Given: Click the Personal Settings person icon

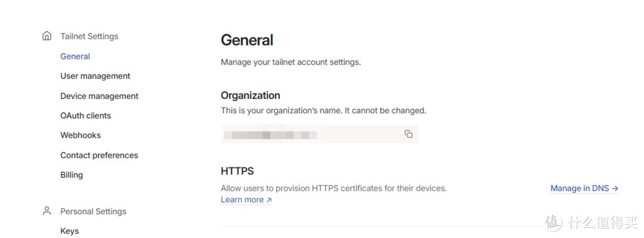Looking at the screenshot, I should [47, 211].
